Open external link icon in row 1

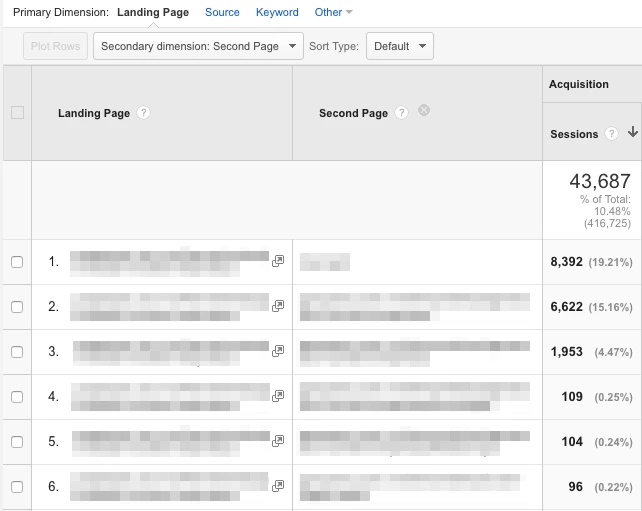click(x=278, y=261)
